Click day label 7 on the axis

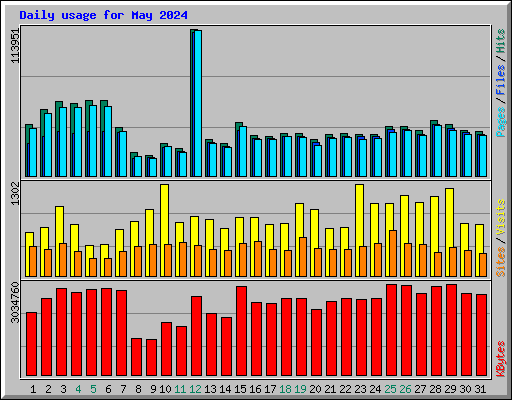123,389
